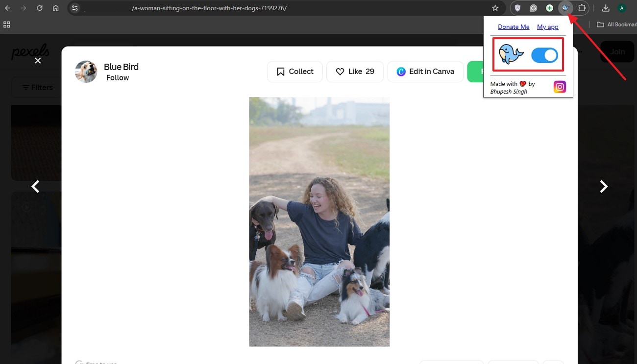Show the browser downloads
This screenshot has height=364, width=637.
point(606,8)
